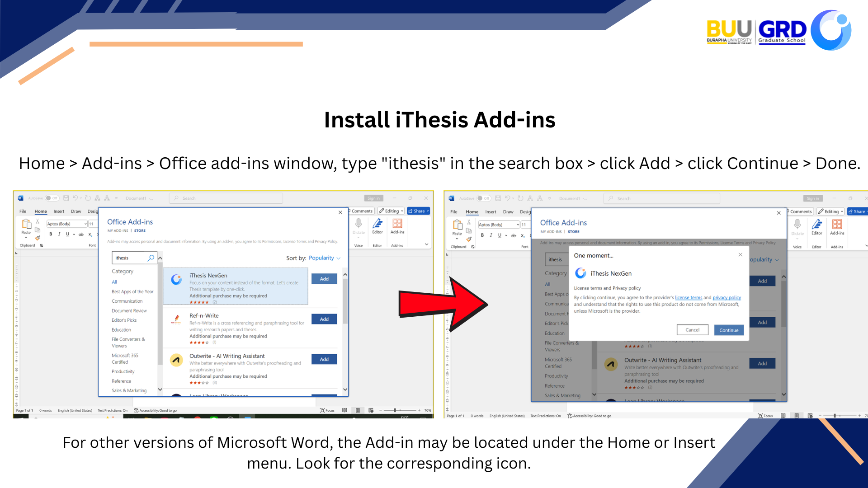Click Add-ins icon in left Word window
Screen dimensions: 868x488
tap(397, 225)
